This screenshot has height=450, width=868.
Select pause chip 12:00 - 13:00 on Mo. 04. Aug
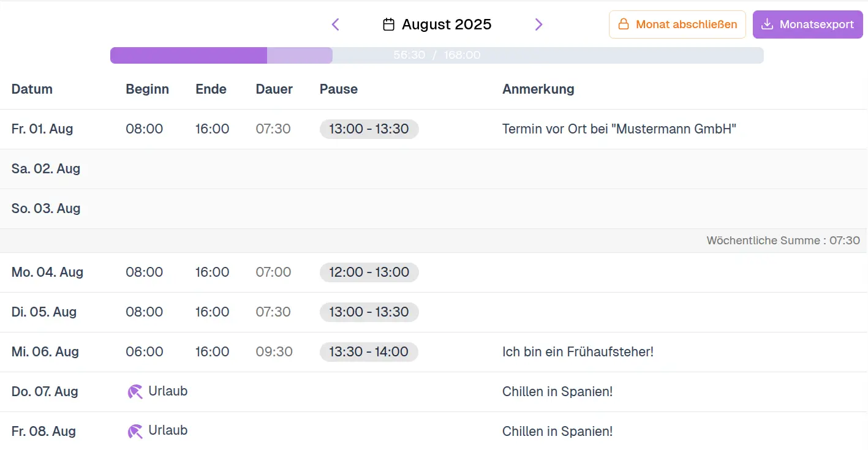pyautogui.click(x=369, y=272)
